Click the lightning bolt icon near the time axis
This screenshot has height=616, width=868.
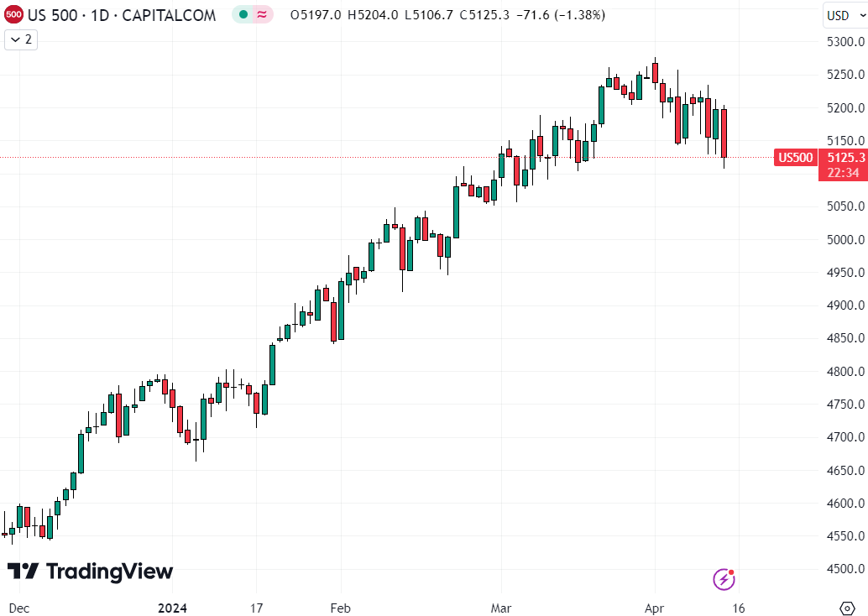pyautogui.click(x=723, y=579)
